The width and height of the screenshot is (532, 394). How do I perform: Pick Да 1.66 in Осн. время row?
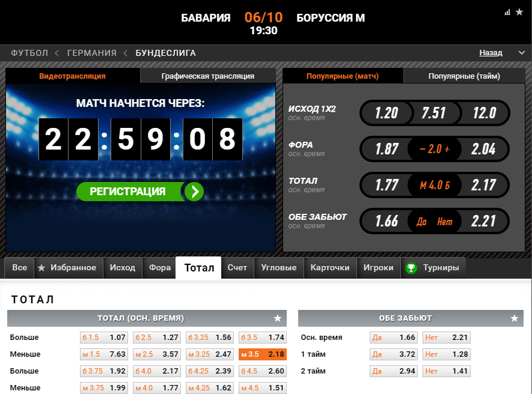394,338
